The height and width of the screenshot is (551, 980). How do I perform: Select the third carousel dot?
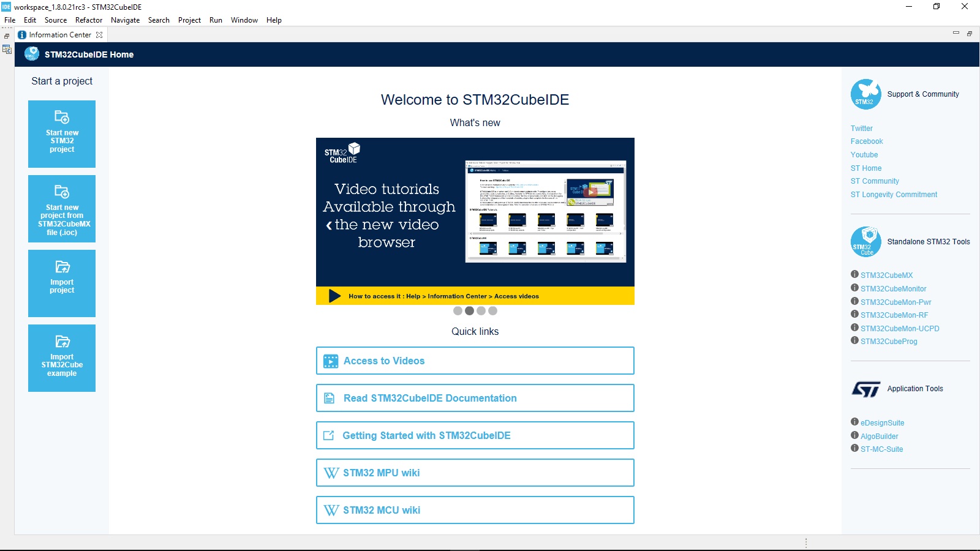(481, 311)
